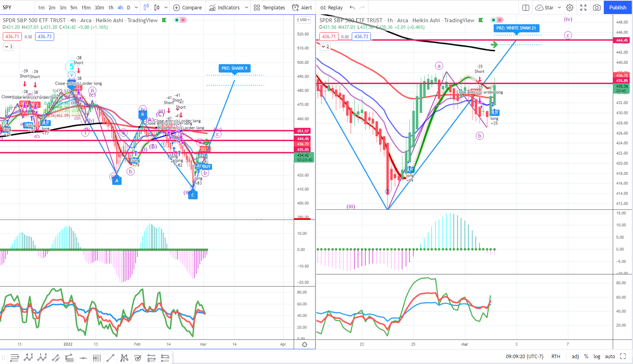Toggle adj price adjustment

pos(575,356)
